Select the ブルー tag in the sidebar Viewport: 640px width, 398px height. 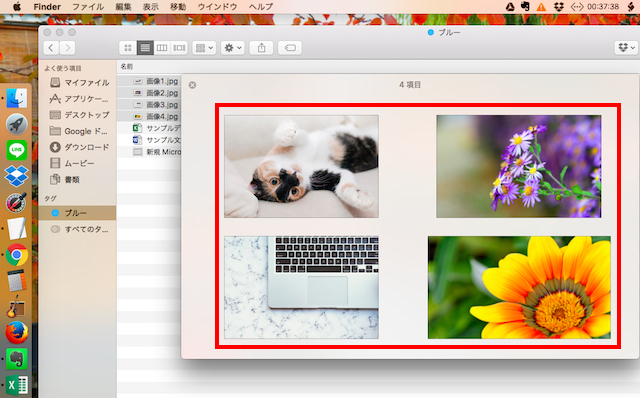78,213
